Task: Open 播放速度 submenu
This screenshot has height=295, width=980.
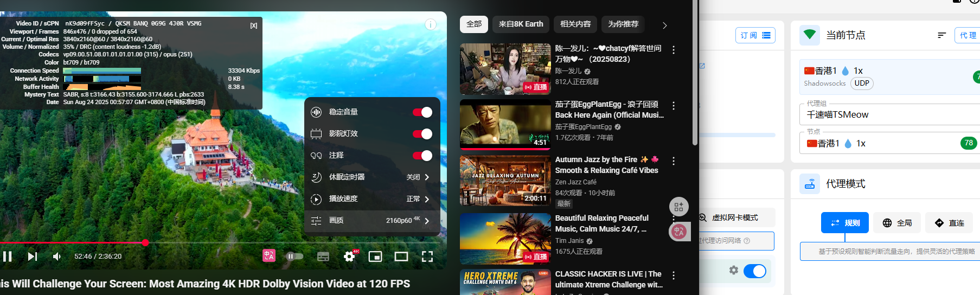Action: click(x=372, y=199)
